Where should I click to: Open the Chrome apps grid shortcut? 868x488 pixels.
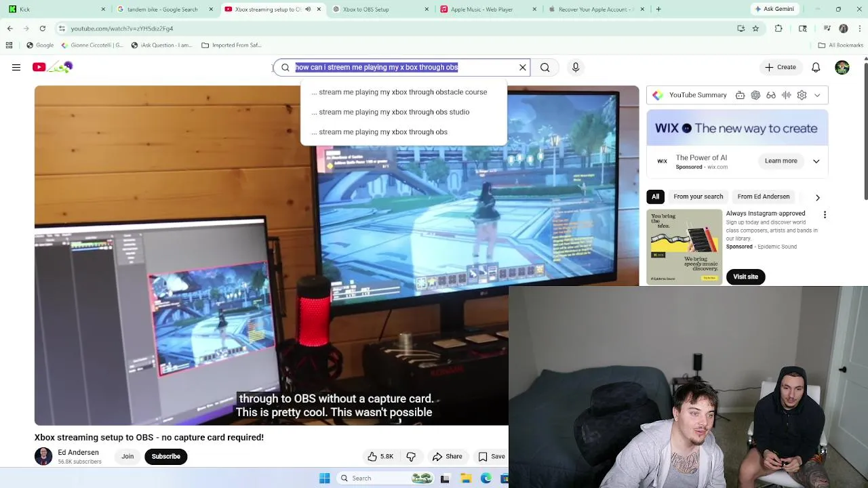point(9,45)
